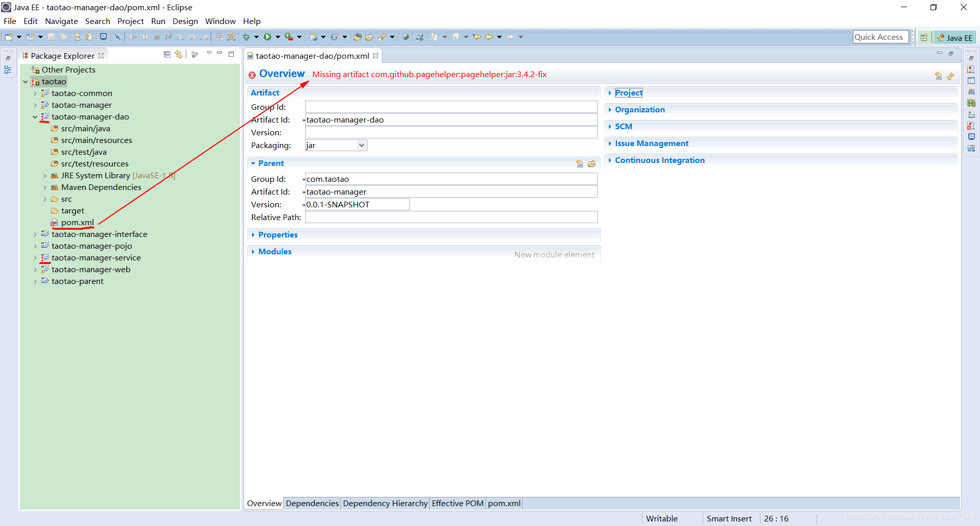Restore the minimized left trim stack
The image size is (980, 526).
(8, 58)
